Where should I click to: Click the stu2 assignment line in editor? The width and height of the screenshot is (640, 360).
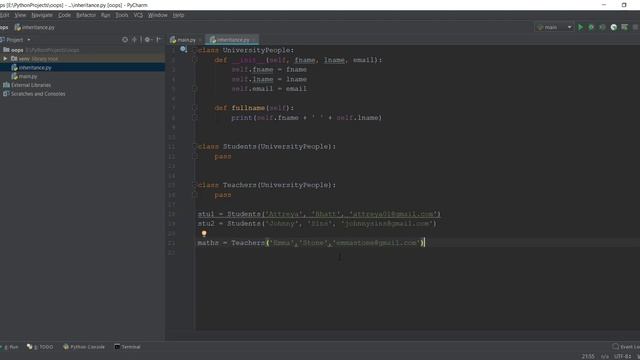point(317,224)
